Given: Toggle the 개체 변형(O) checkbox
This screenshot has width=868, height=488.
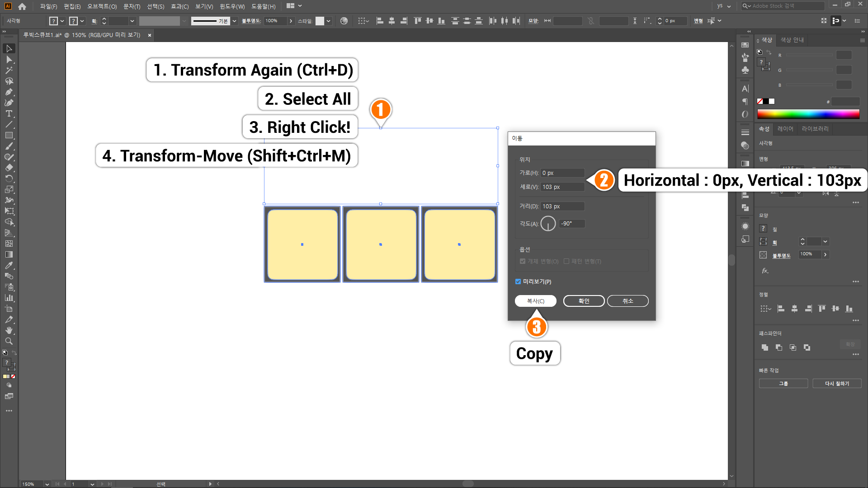Looking at the screenshot, I should tap(523, 261).
